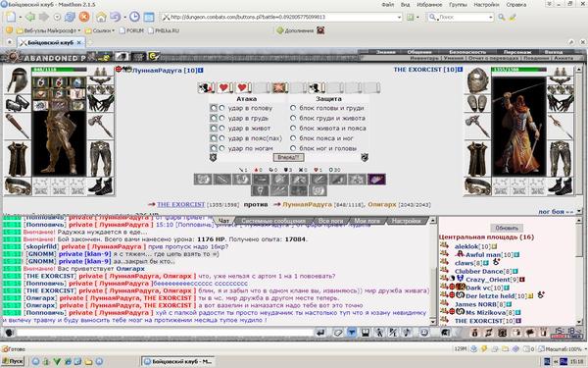This screenshot has height=368, width=588.
Task: Click the chat send arrow icon
Action: (320, 333)
